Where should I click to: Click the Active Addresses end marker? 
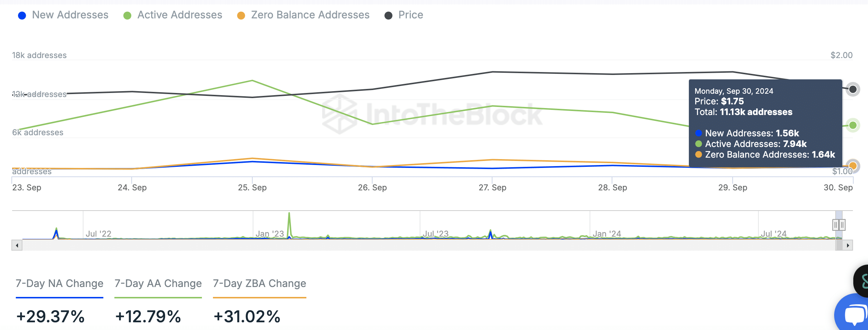[853, 125]
